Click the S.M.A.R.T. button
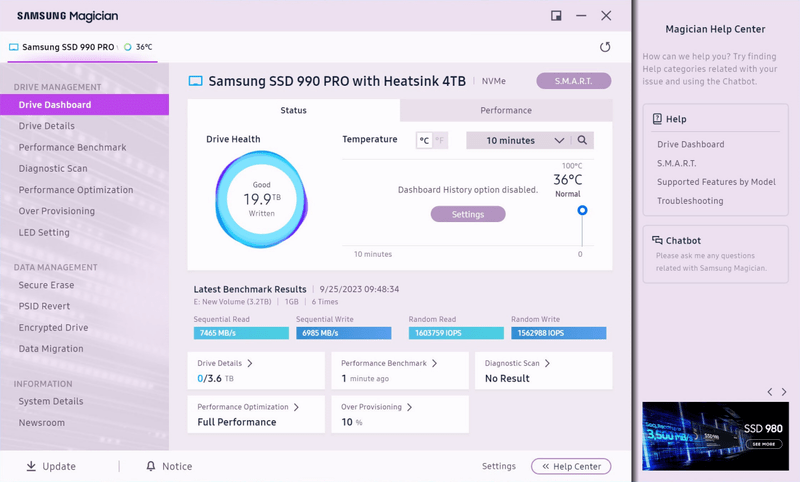The image size is (800, 482). click(573, 81)
